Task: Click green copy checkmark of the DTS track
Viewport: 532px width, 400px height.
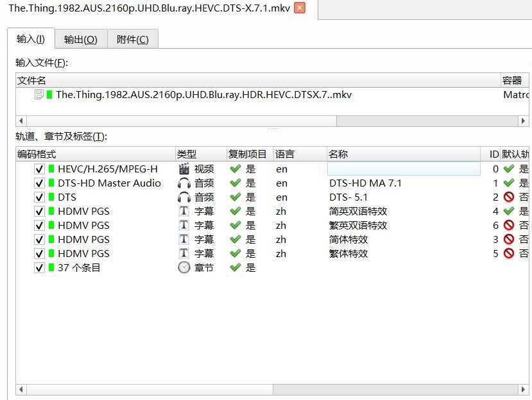Action: click(235, 197)
